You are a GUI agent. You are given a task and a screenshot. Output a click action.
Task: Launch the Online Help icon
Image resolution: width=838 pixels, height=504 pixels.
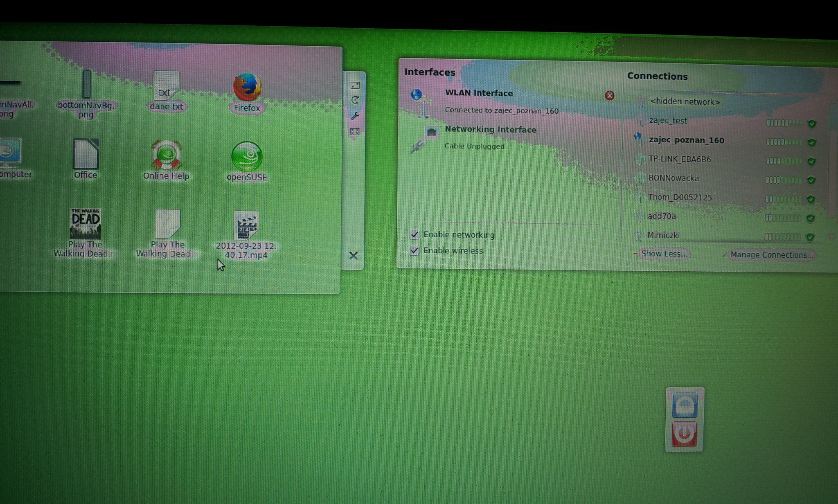click(x=166, y=156)
